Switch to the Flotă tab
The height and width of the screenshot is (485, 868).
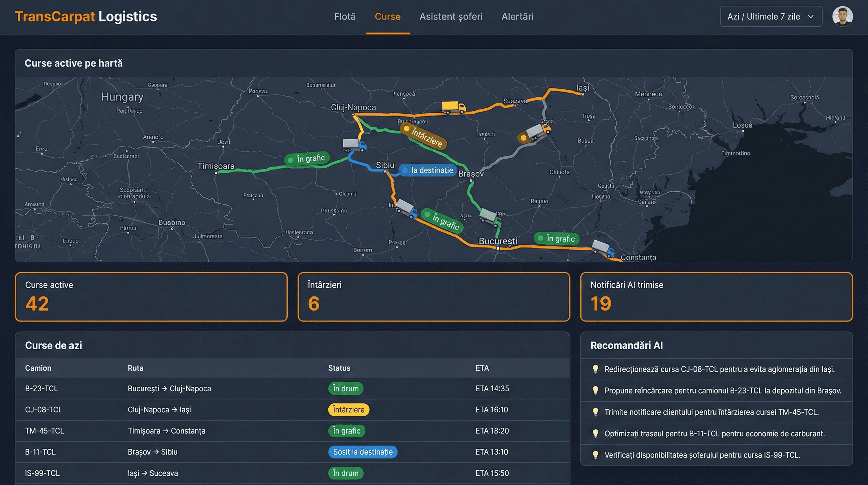[344, 16]
